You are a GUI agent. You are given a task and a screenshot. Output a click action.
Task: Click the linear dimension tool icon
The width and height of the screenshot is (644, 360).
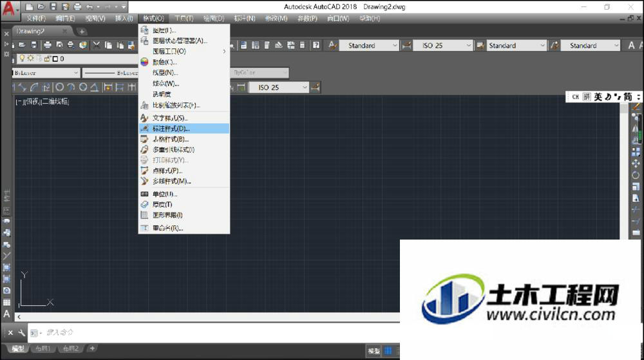tap(14, 87)
